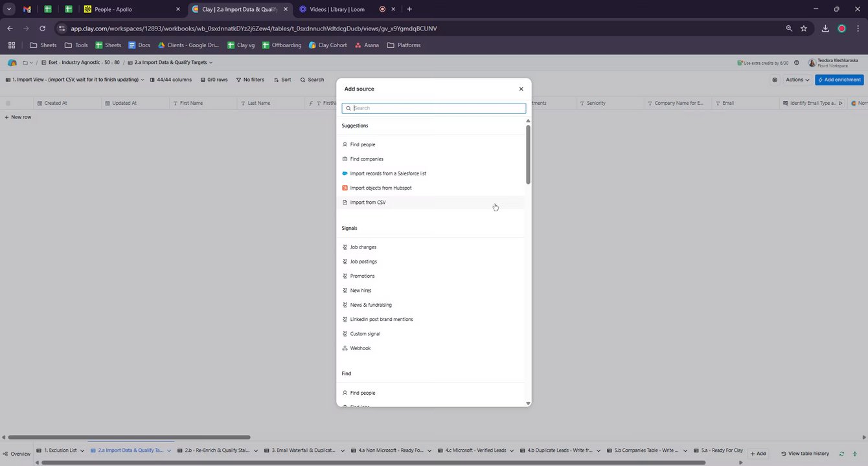Add a New row to the table

(x=18, y=117)
